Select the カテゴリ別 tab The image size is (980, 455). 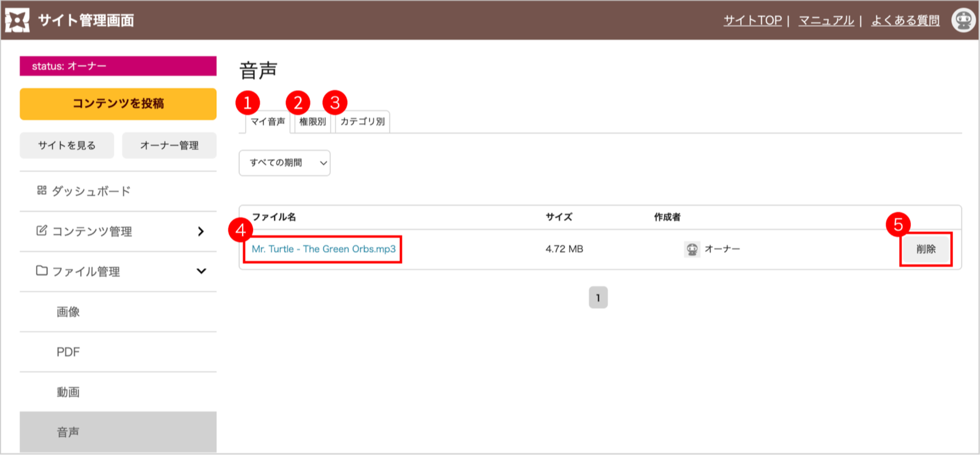pos(363,122)
